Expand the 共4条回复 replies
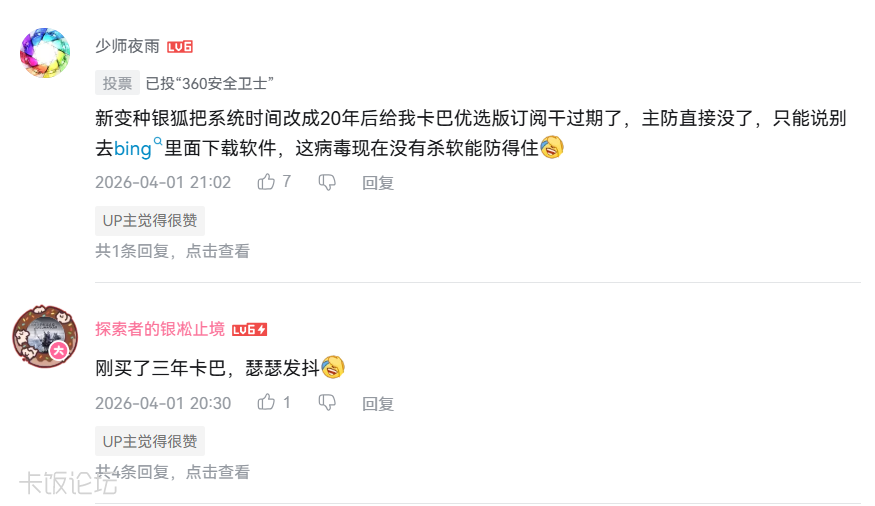This screenshot has height=506, width=875. [x=172, y=471]
